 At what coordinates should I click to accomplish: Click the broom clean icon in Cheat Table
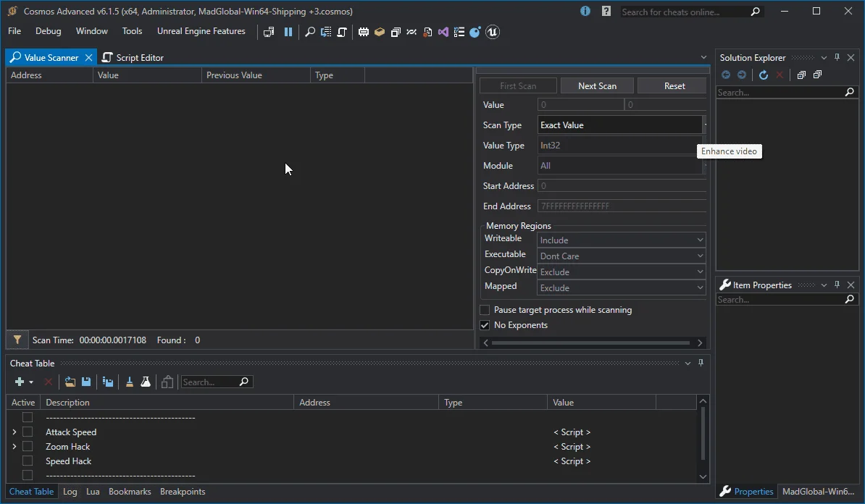(x=130, y=382)
